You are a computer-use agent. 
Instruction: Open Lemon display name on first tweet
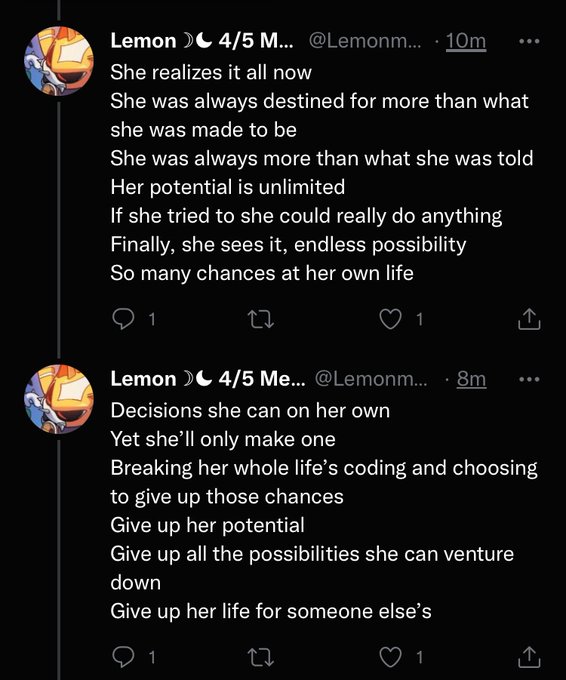(x=202, y=41)
